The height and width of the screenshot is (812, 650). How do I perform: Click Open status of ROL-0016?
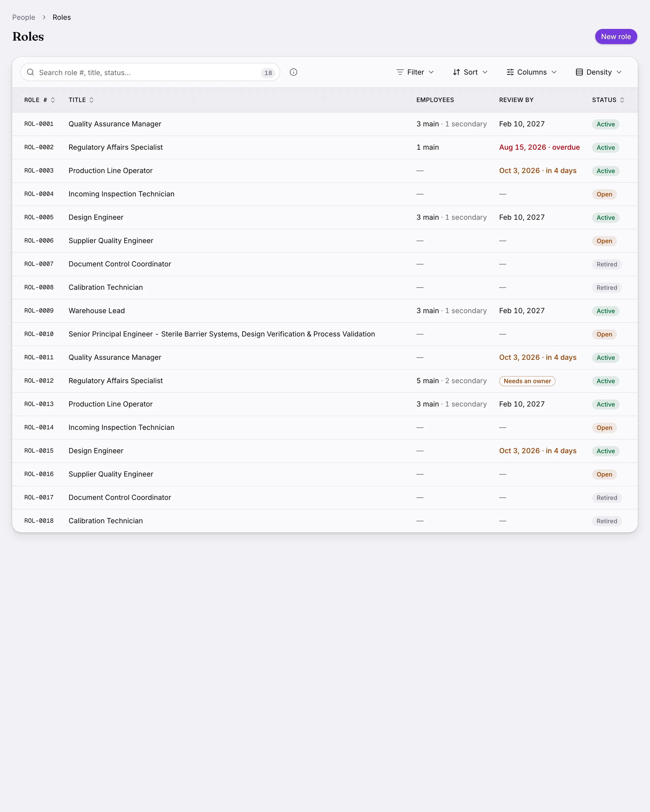coord(604,475)
